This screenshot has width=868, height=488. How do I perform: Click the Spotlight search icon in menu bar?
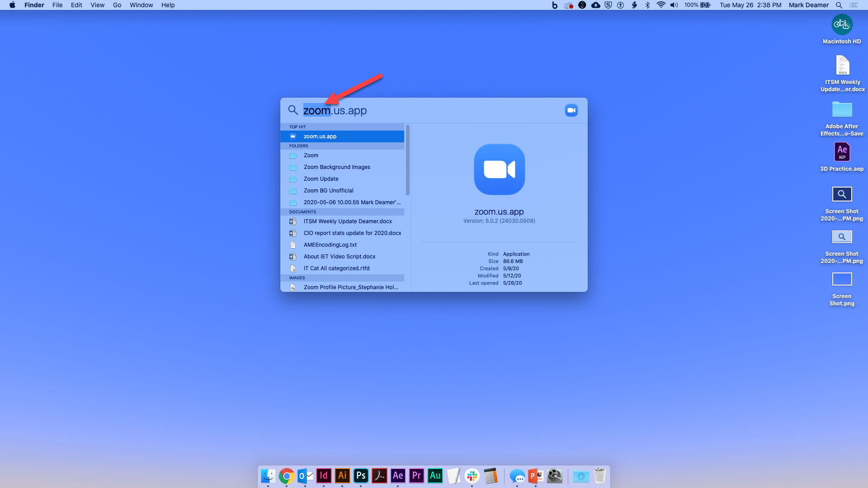[839, 5]
